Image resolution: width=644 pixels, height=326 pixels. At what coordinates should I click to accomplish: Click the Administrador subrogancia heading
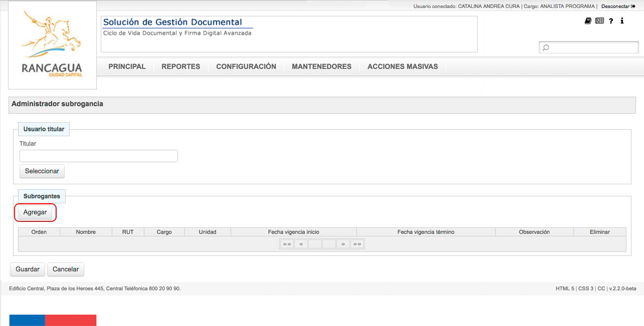[x=57, y=104]
